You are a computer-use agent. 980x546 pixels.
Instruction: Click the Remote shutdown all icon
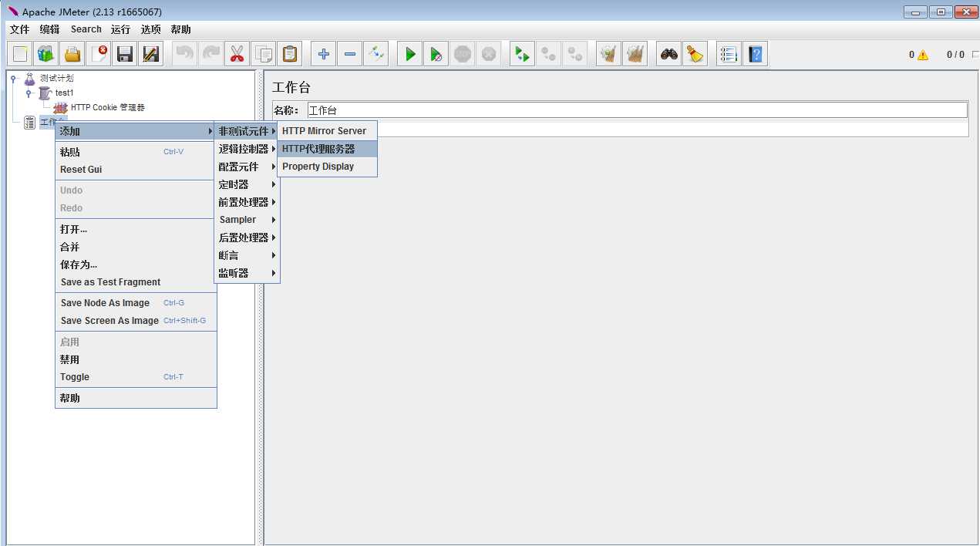pos(574,54)
